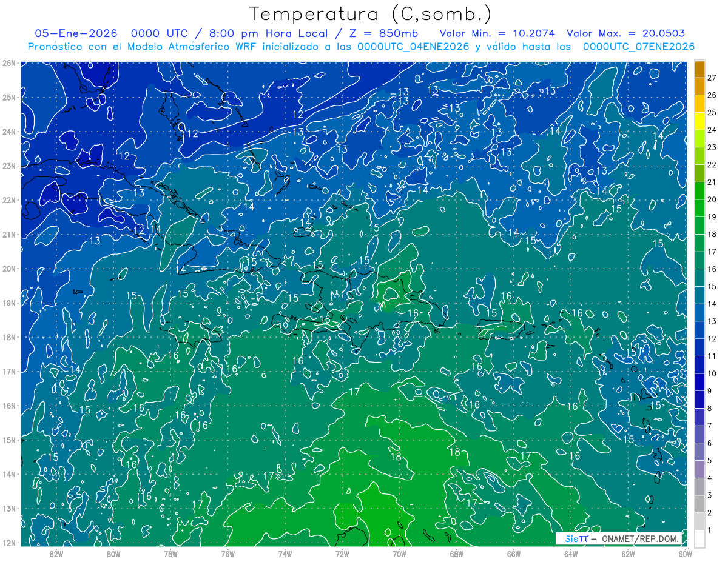Click the '12N' latitude axis label
Viewport: 728px width, 562px height.
tap(8, 543)
